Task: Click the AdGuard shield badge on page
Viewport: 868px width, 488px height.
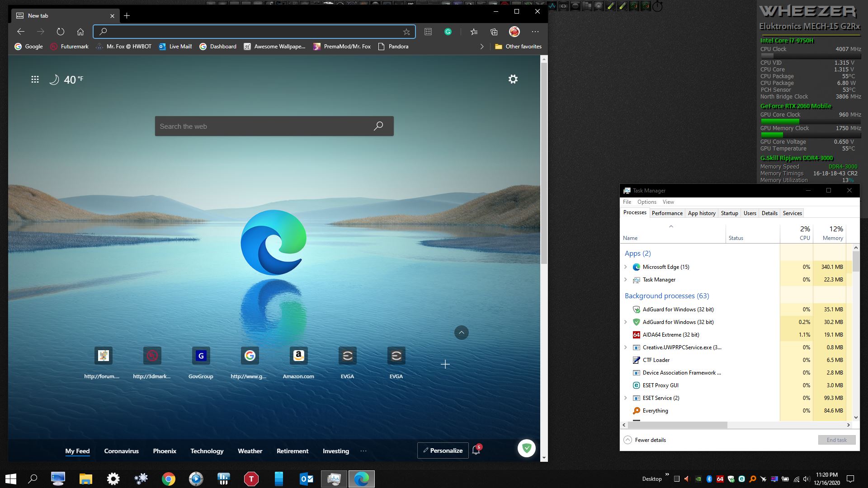Action: pyautogui.click(x=527, y=448)
